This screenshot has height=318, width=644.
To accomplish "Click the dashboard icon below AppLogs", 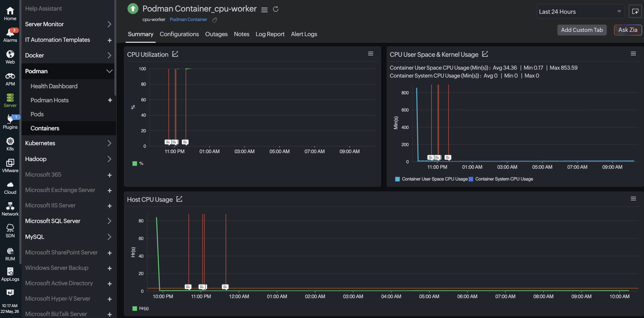I will [10, 292].
